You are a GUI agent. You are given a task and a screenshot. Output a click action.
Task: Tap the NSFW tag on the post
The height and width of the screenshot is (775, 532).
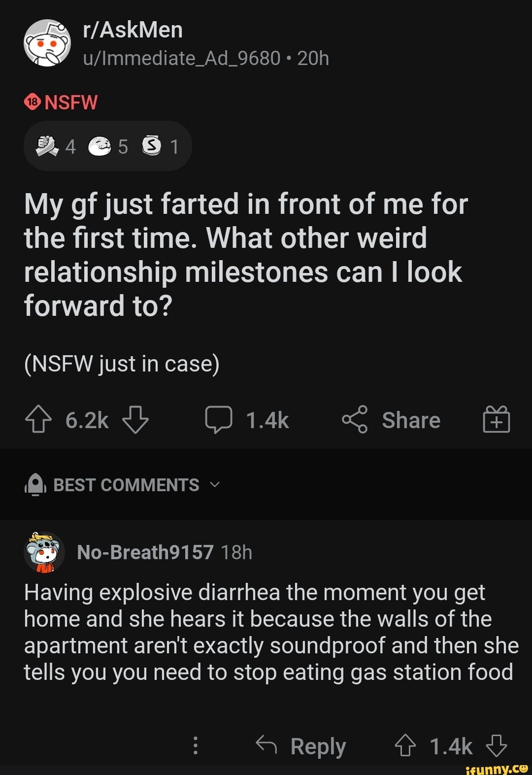[62, 102]
